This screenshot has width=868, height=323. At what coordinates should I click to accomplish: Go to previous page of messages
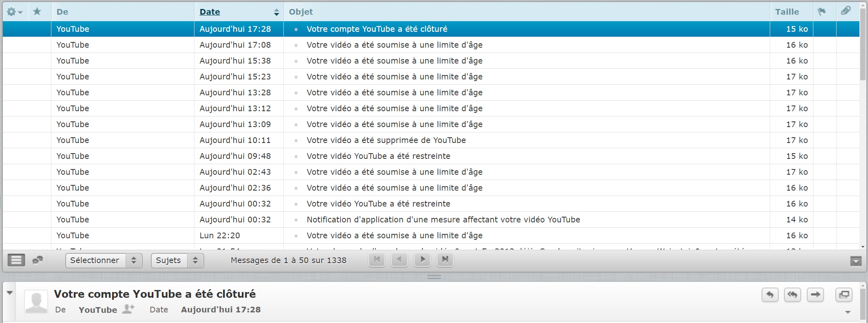point(400,259)
